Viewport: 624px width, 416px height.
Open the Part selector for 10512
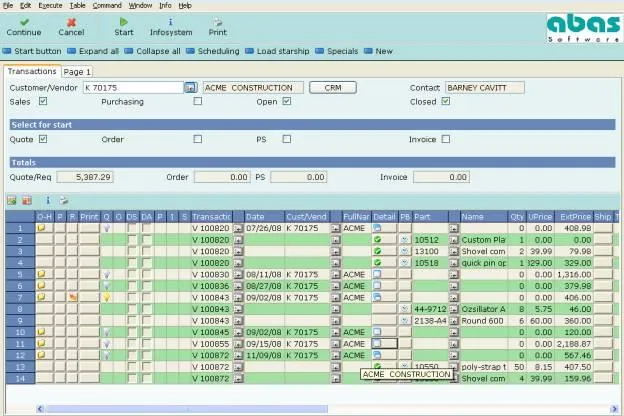click(x=454, y=240)
